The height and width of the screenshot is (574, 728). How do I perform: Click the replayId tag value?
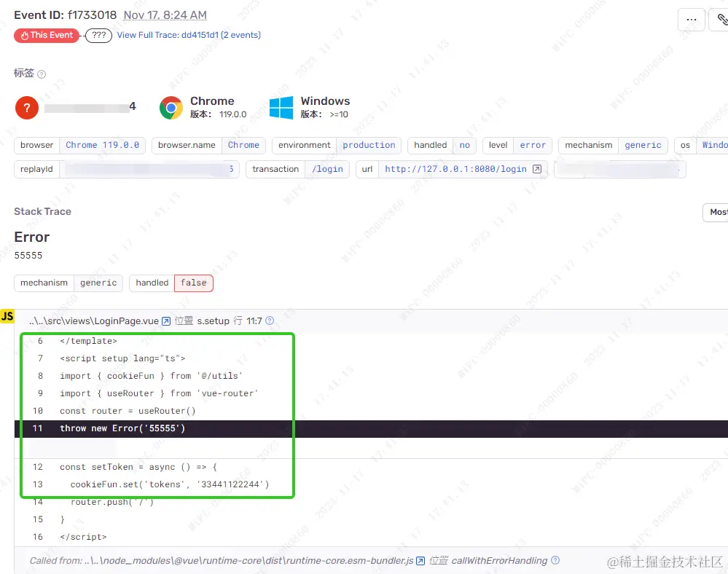(149, 170)
